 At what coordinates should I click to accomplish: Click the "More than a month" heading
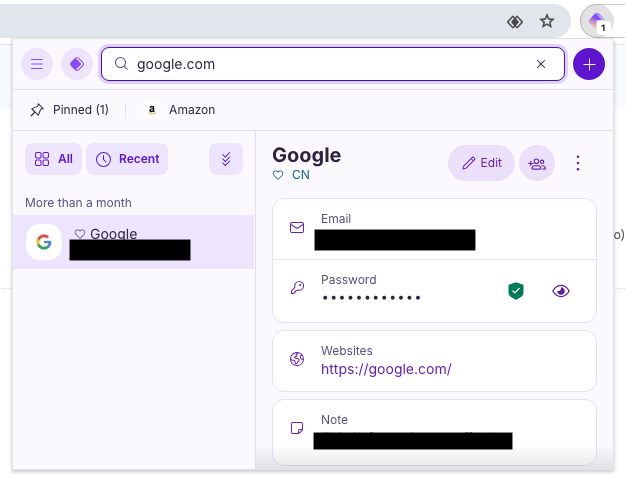pos(78,203)
